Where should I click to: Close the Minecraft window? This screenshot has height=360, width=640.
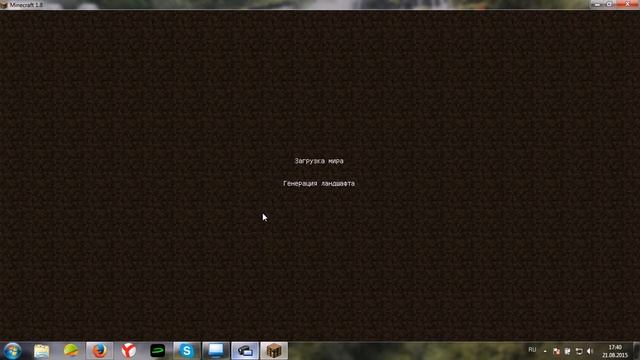[627, 4]
